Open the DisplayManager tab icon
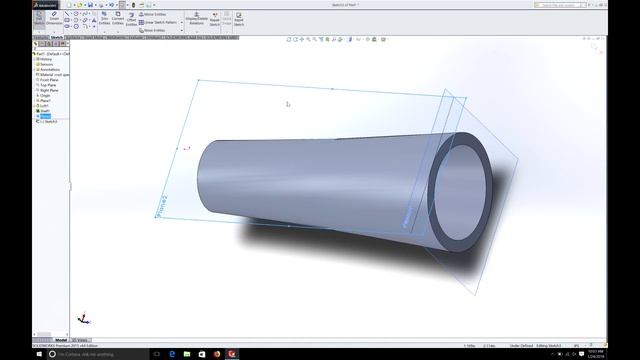Viewport: 640px width, 360px height. pos(62,44)
